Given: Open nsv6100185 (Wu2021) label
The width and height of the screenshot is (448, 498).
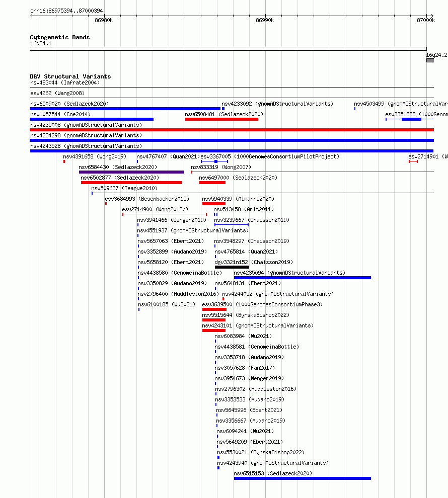Looking at the screenshot, I should click(x=167, y=304).
